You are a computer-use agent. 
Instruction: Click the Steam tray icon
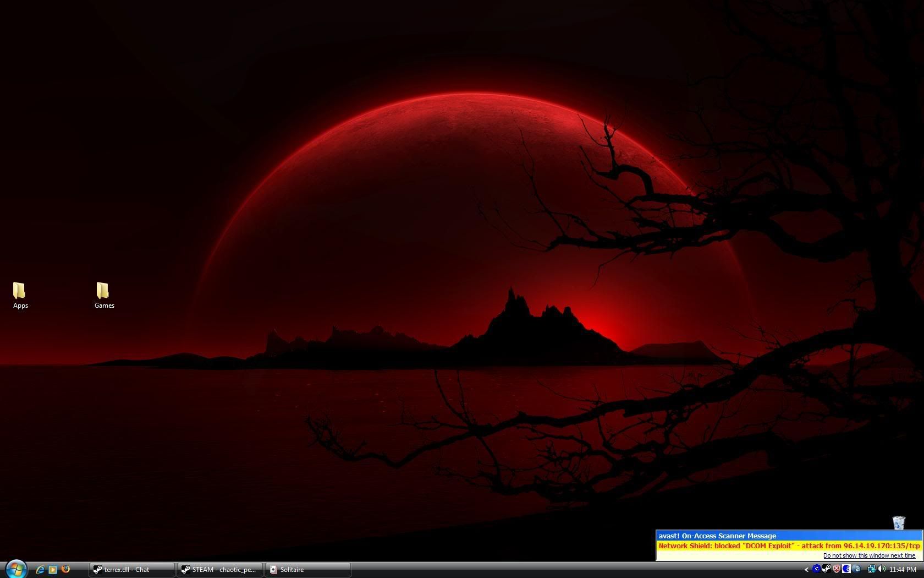pos(826,569)
